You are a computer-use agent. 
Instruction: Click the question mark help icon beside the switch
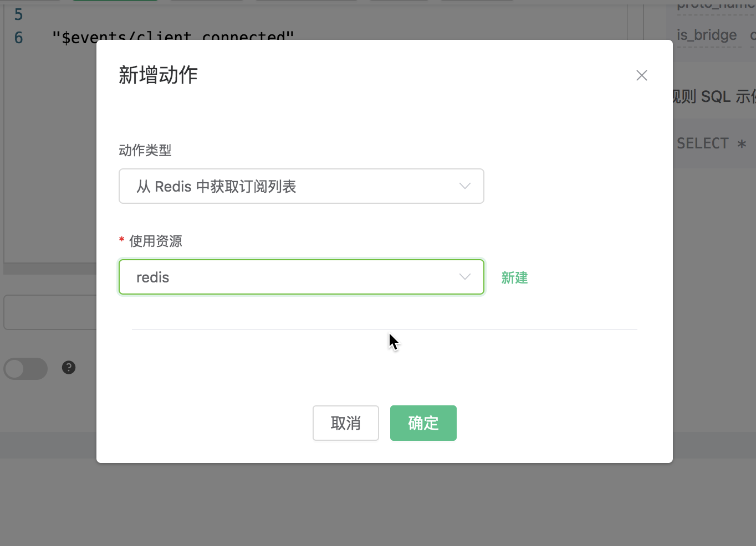click(x=69, y=367)
